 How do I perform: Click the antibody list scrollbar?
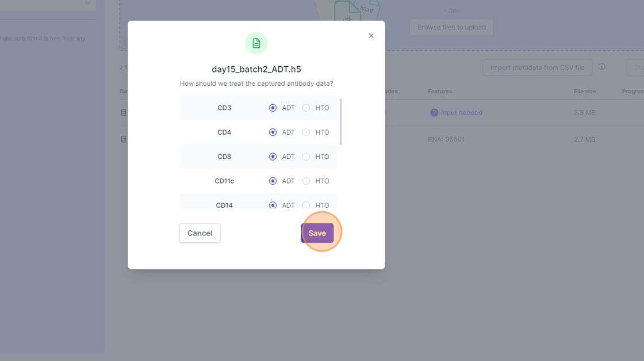[341, 122]
